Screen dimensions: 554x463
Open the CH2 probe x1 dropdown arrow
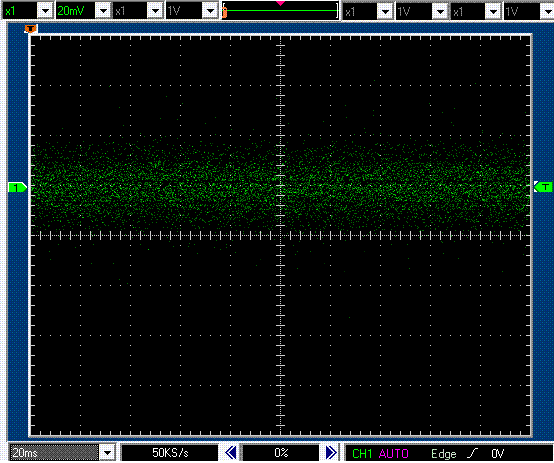pyautogui.click(x=155, y=11)
